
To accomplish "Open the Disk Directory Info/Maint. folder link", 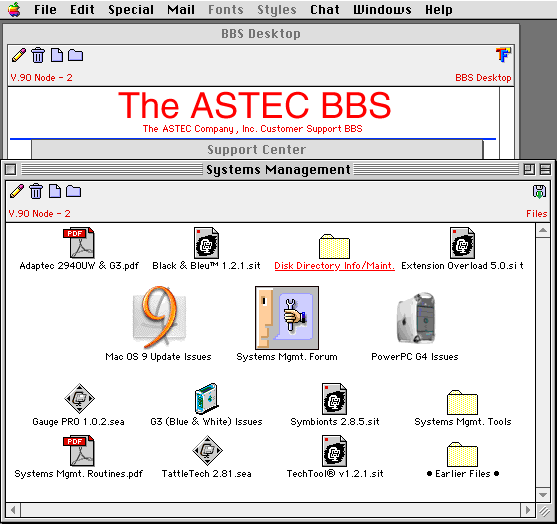I will tap(334, 266).
